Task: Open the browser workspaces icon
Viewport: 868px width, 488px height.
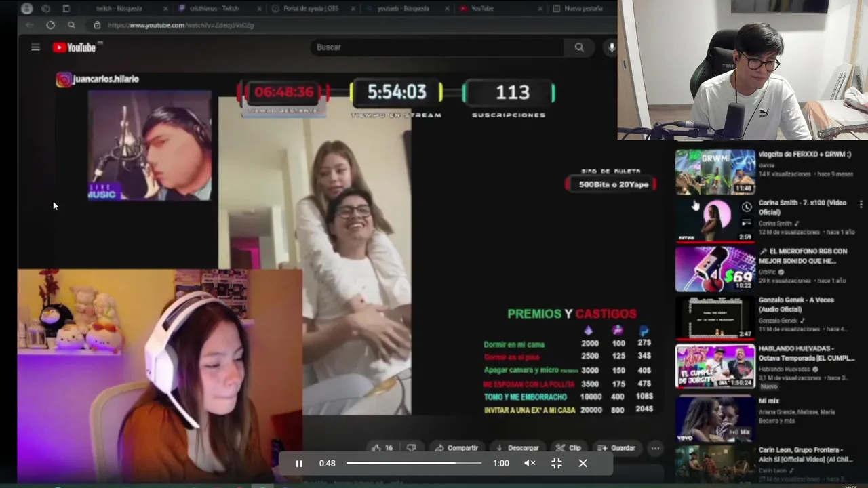Action: 45,9
